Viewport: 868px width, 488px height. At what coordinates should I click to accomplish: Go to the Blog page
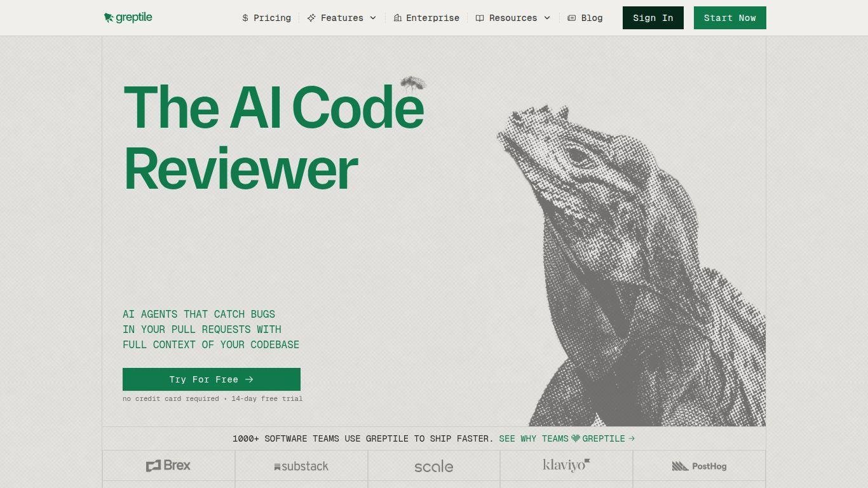tap(585, 18)
